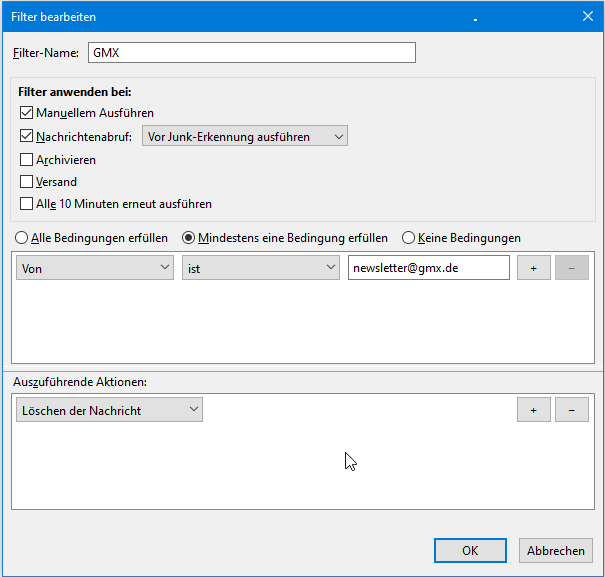Click the OK button
This screenshot has height=577, width=605.
pos(470,550)
